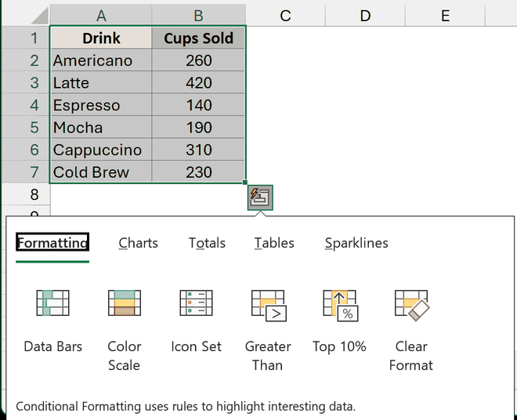Select row 2 header
Screen dimensions: 517x420
[x=26, y=60]
